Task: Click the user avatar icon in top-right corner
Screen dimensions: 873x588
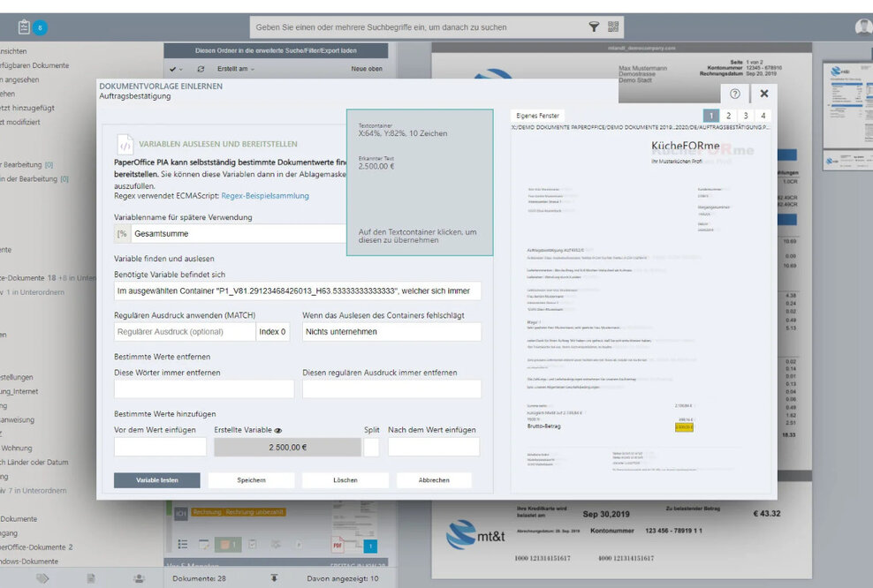Action: pos(863,26)
